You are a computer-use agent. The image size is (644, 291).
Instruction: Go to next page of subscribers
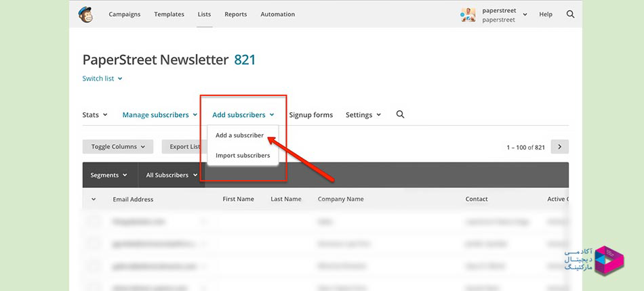pyautogui.click(x=560, y=147)
